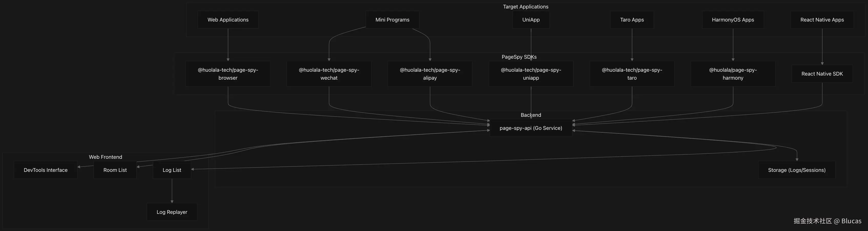Click the PageSpy SDKs group title
Image resolution: width=868 pixels, height=231 pixels.
pos(519,57)
